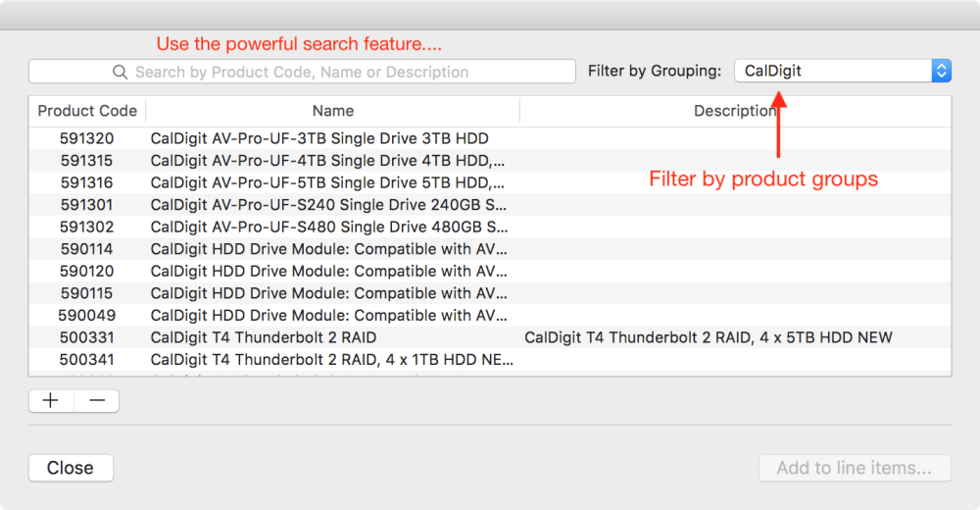This screenshot has height=510, width=980.
Task: Select the AV-Pro-UF-S240 240GB row
Action: click(327, 205)
